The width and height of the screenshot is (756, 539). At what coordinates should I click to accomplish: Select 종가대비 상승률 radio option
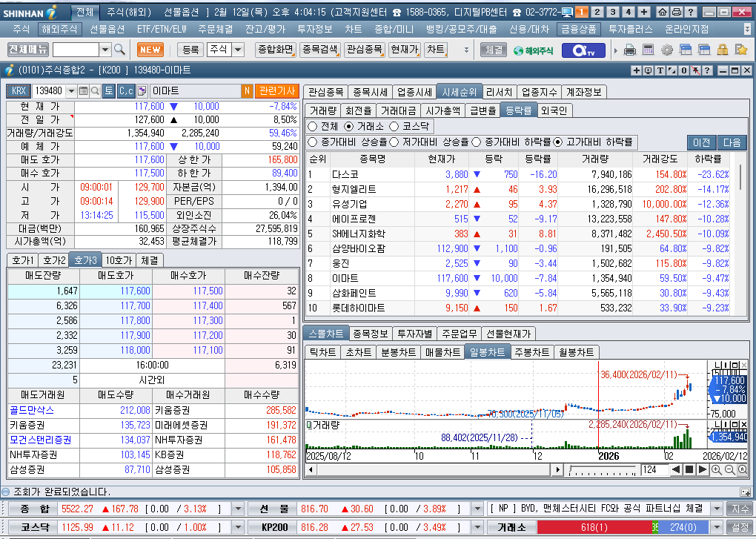pyautogui.click(x=313, y=142)
